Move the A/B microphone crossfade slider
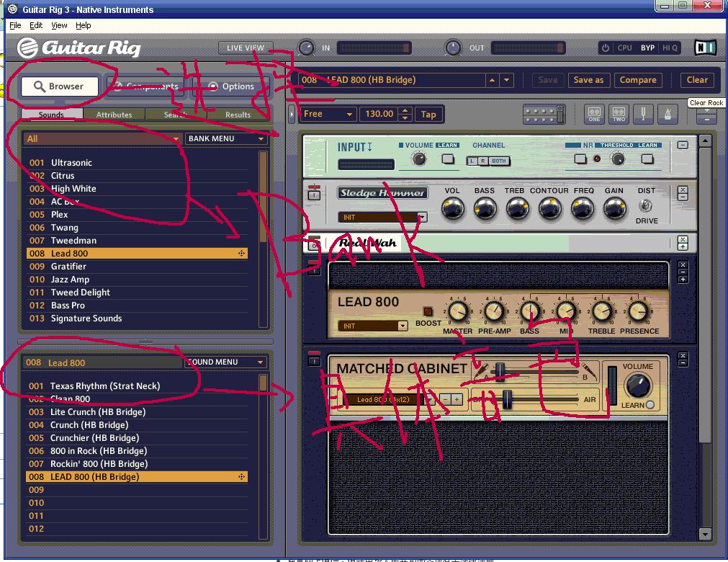The image size is (728, 562). 500,372
